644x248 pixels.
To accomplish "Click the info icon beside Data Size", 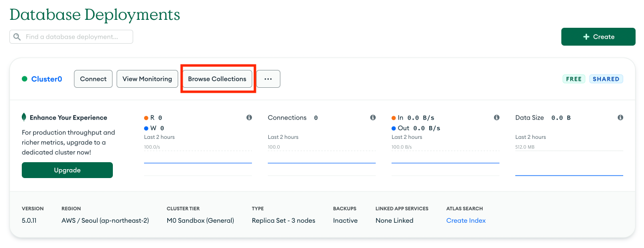I will click(x=620, y=118).
